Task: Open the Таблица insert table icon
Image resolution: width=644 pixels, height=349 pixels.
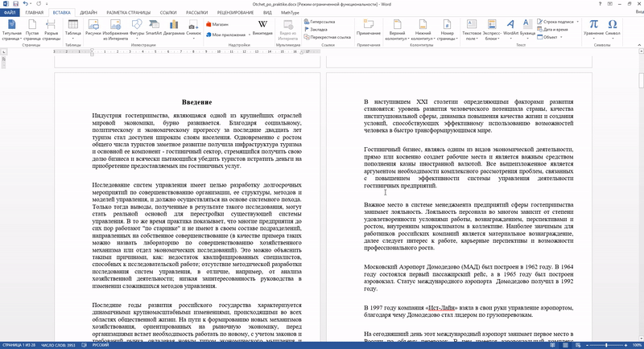Action: coord(73,25)
